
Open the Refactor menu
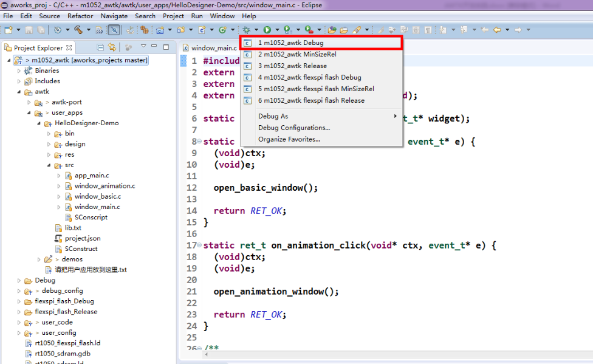pyautogui.click(x=80, y=16)
